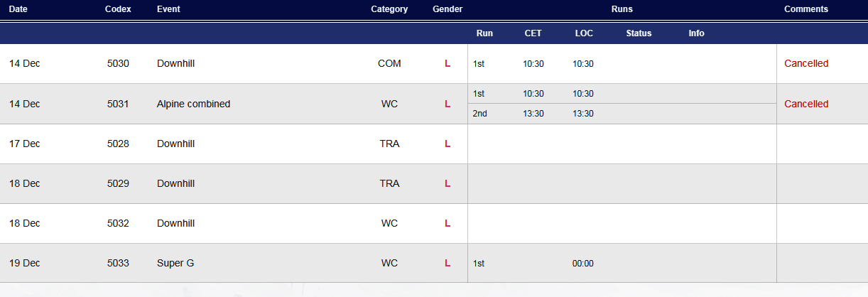Click the COM category of codex 5030

coord(389,63)
